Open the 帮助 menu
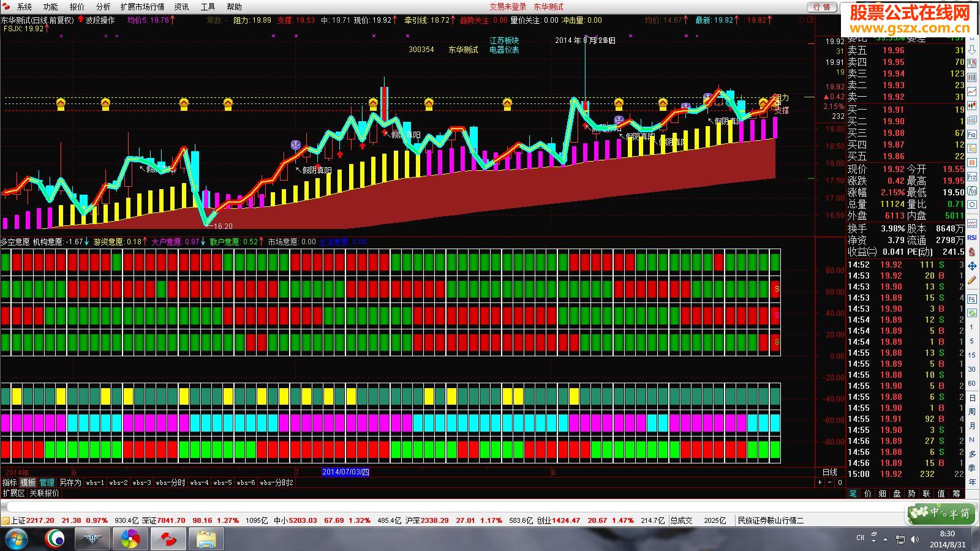 (234, 7)
